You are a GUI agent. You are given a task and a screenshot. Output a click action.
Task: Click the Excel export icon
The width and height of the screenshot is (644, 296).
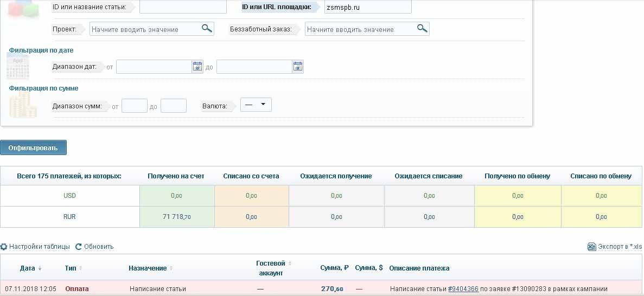click(x=592, y=247)
